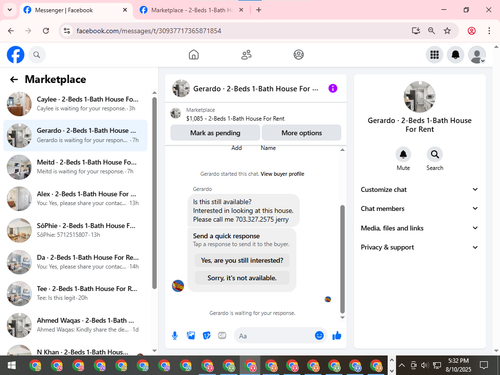500x375 pixels.
Task: Go to the Home feed icon
Action: (194, 55)
